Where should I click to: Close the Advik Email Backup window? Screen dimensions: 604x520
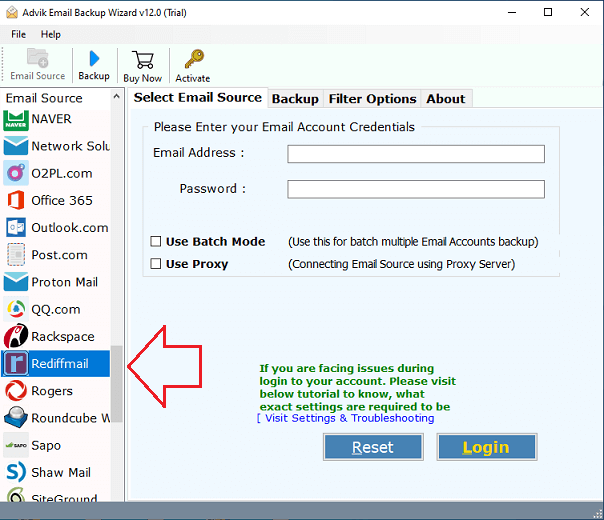[x=584, y=12]
